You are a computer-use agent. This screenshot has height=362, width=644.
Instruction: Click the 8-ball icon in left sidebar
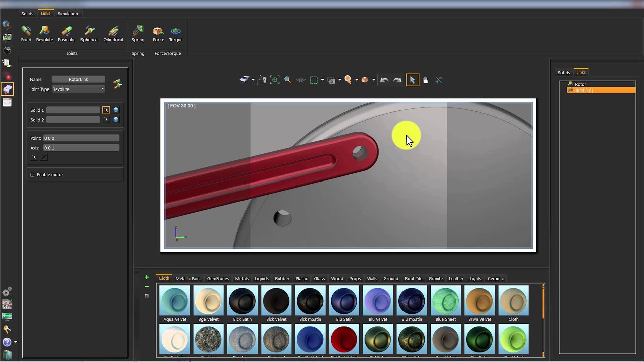tap(7, 50)
